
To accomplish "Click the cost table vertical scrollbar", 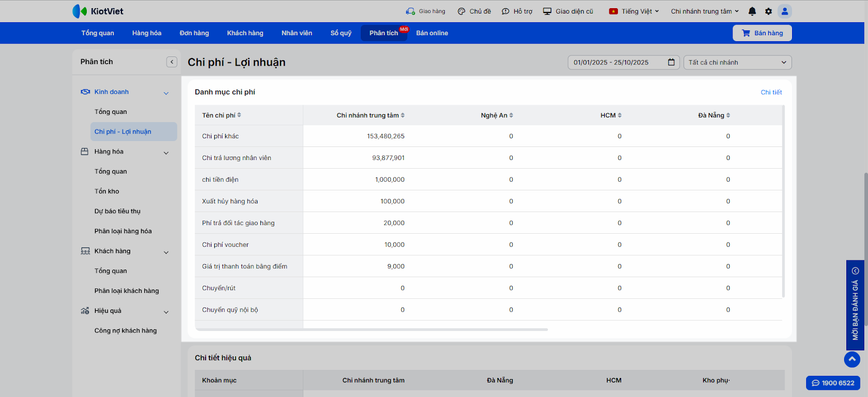I will pos(783,201).
